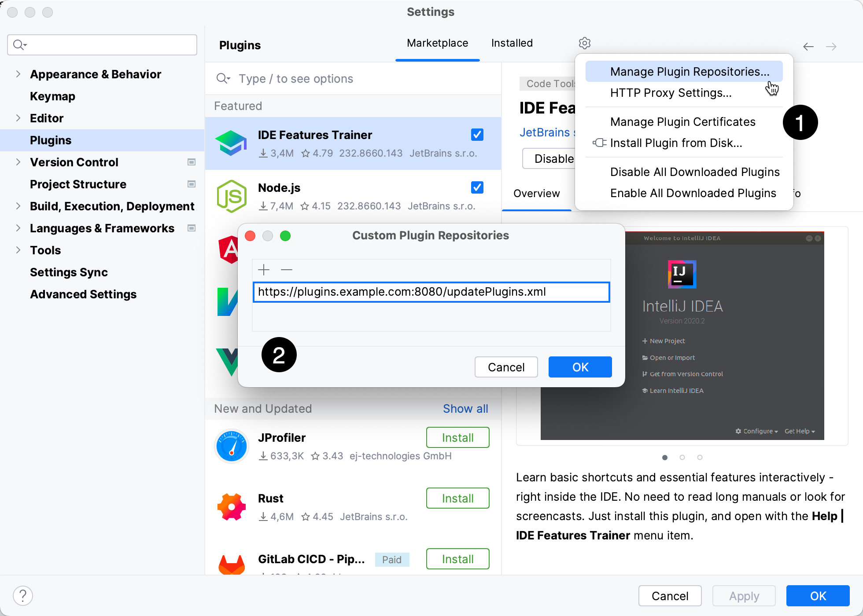863x616 pixels.
Task: Toggle the Node.js plugin checkbox
Action: point(478,188)
